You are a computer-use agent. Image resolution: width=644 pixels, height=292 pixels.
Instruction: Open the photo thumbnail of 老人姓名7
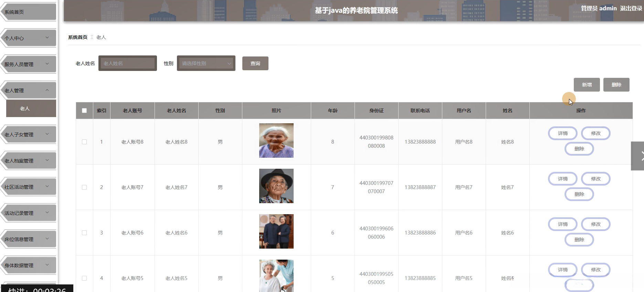coord(276,186)
